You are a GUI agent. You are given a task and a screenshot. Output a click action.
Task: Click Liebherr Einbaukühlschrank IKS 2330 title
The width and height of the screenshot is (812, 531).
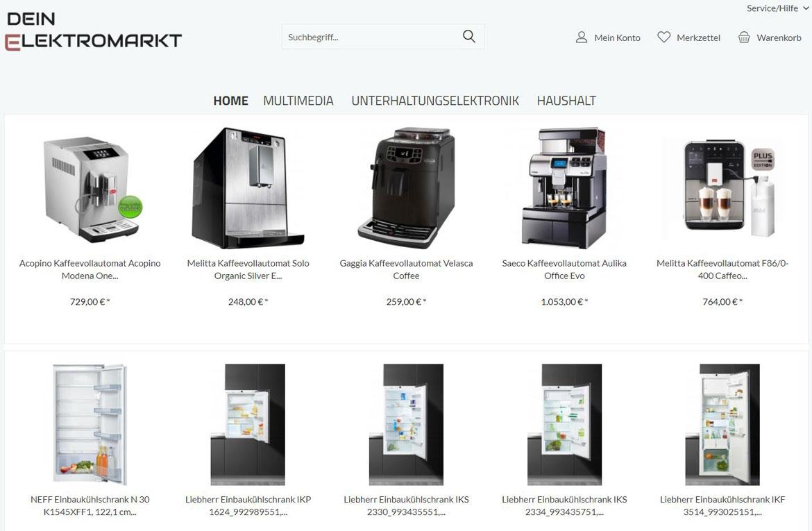[x=407, y=505]
